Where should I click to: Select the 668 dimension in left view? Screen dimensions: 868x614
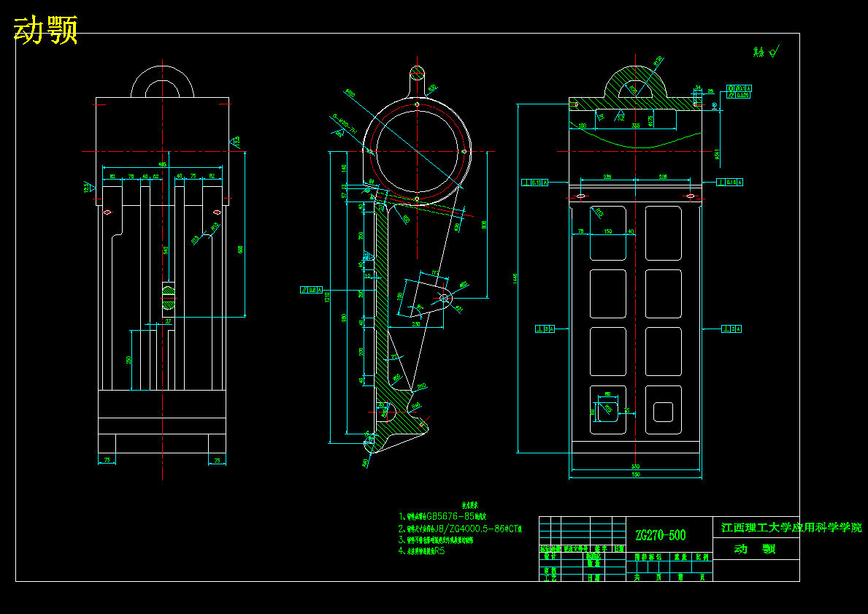pyautogui.click(x=240, y=250)
